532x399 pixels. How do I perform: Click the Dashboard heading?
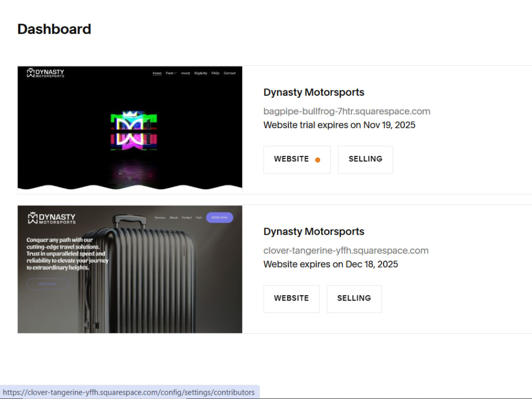coord(54,29)
